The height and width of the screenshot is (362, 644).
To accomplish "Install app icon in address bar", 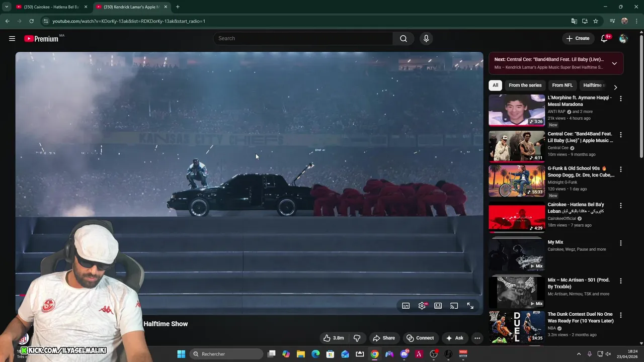I will point(585,21).
